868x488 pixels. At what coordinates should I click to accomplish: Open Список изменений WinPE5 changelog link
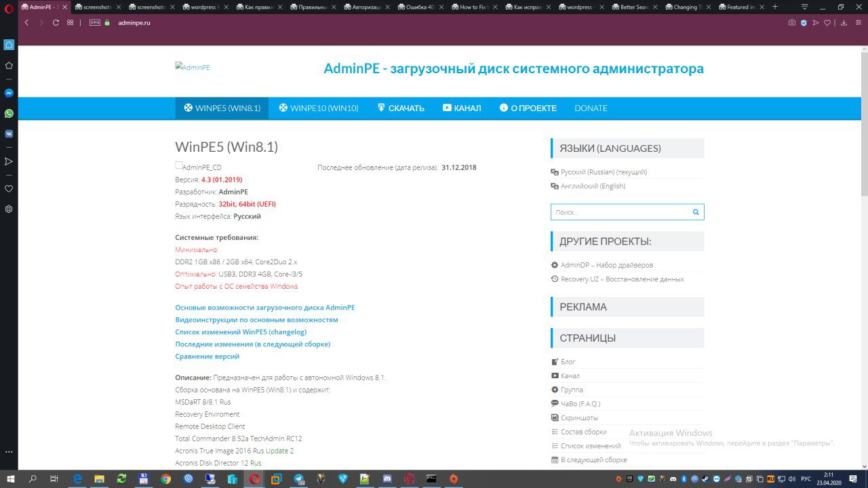point(241,331)
